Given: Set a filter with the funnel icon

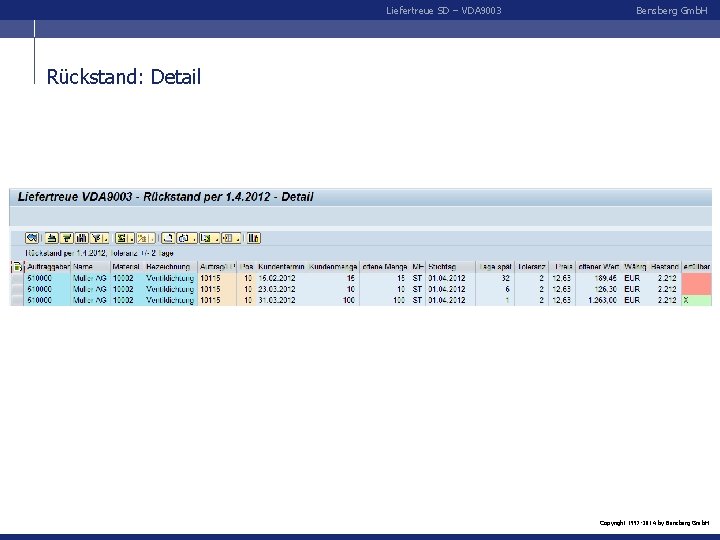Looking at the screenshot, I should [x=96, y=238].
